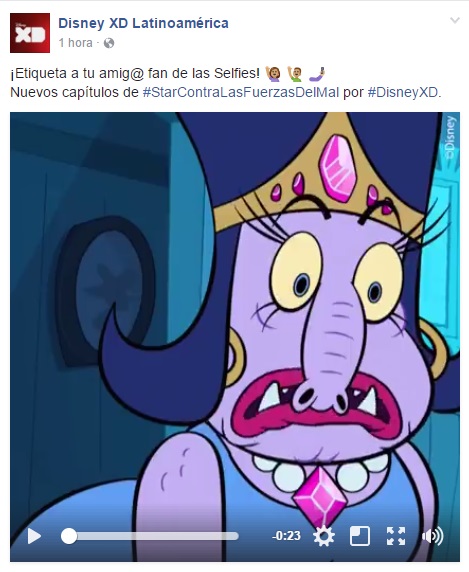
Task: Mute the video volume
Action: tap(433, 536)
